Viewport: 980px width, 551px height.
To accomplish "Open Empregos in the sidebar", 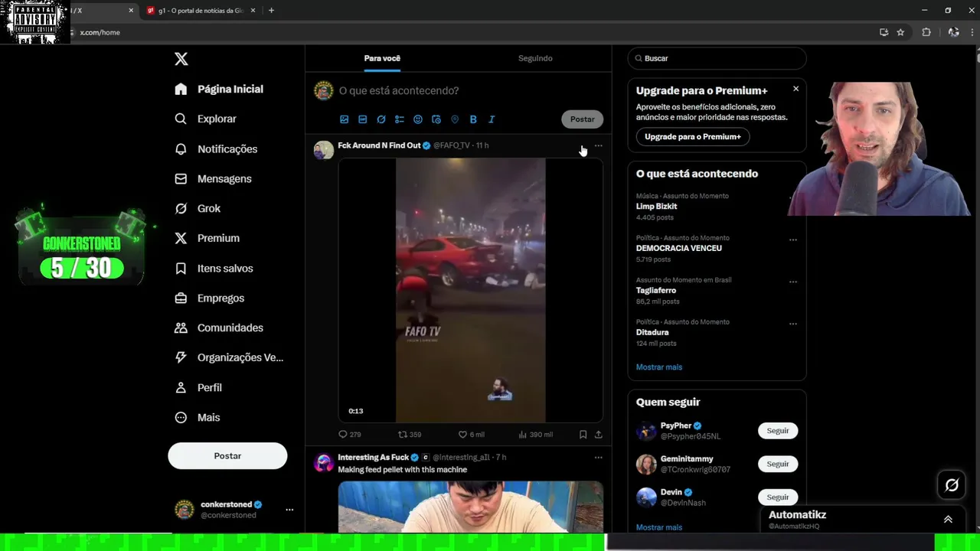I will coord(209,298).
